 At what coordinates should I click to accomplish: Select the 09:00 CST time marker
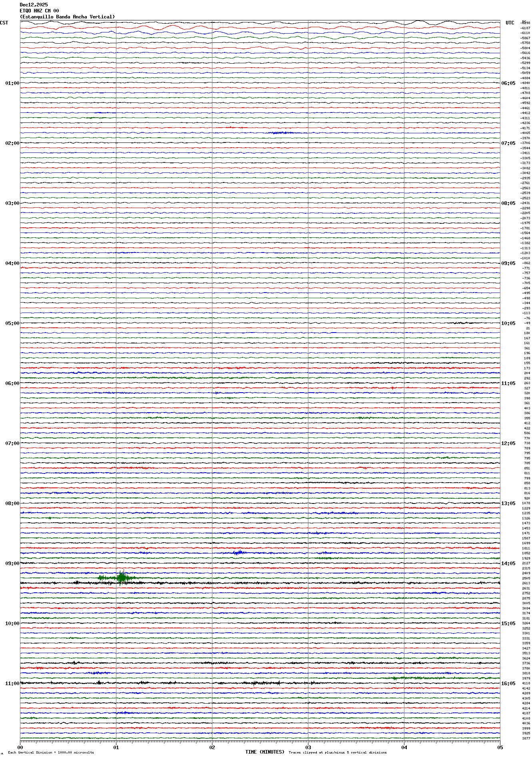click(x=12, y=563)
